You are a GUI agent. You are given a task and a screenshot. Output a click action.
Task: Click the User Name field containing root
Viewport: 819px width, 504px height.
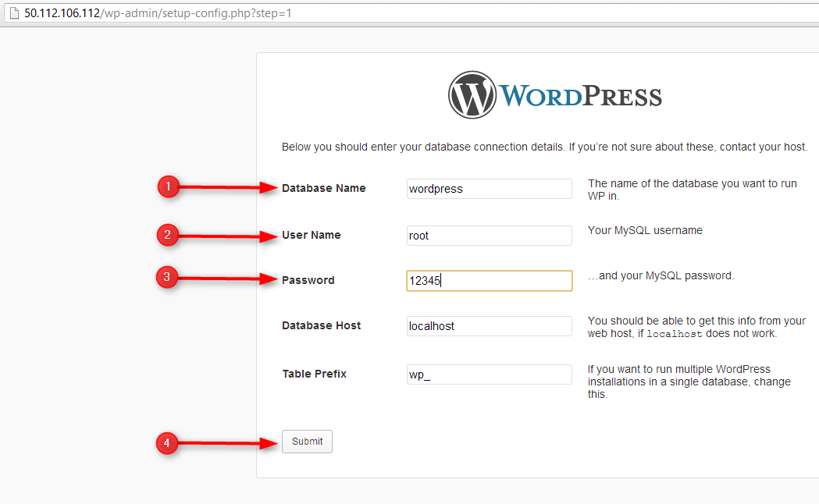pyautogui.click(x=490, y=236)
